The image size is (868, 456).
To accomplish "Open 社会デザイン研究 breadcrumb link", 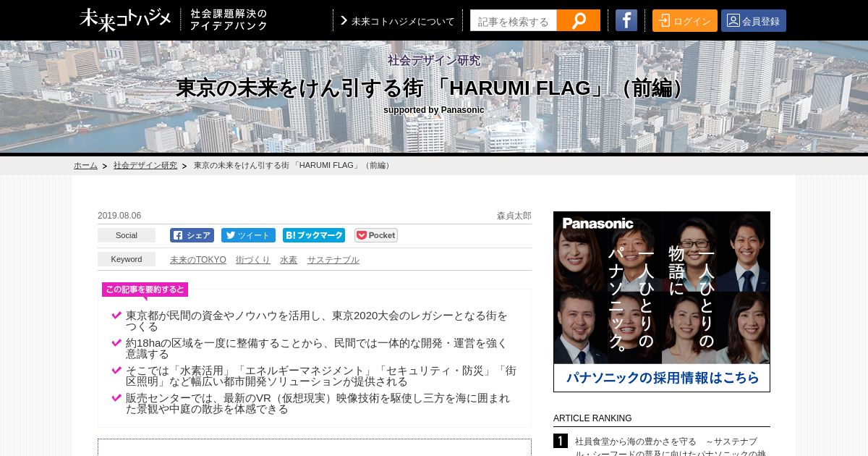I will (145, 165).
